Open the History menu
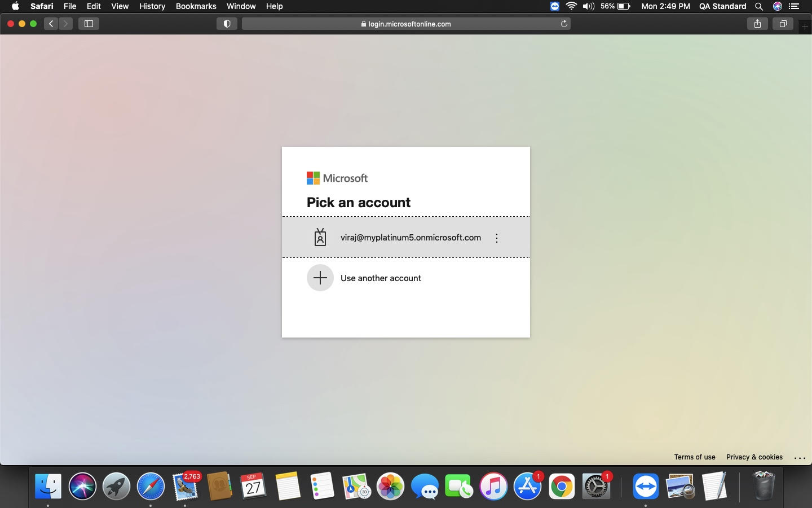Image resolution: width=812 pixels, height=508 pixels. pyautogui.click(x=152, y=6)
